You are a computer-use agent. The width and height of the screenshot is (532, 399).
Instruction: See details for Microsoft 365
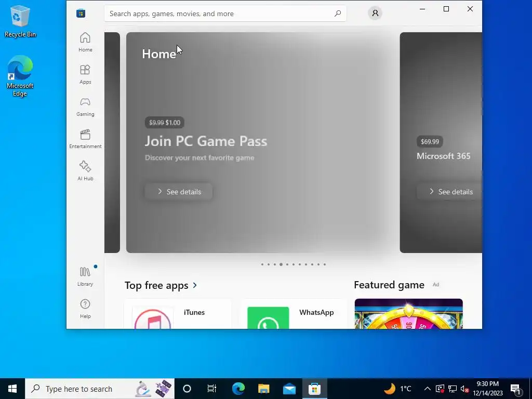point(449,192)
